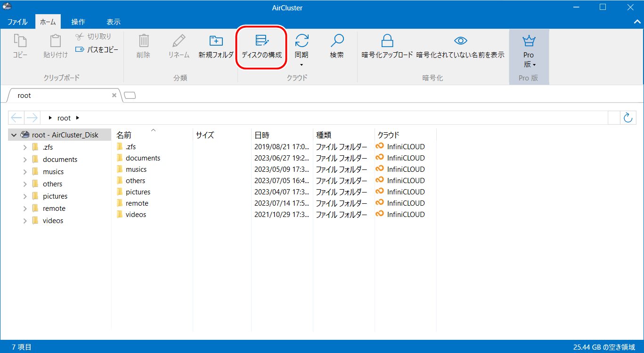Open the ファイル menu tab
The height and width of the screenshot is (353, 644).
point(17,22)
